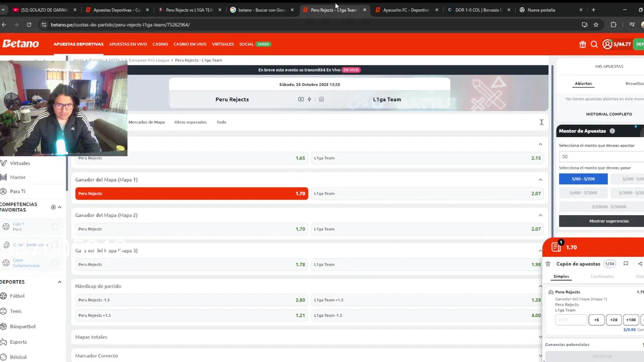The image size is (644, 362).
Task: Select Básquetbol in the sports list
Action: (23, 326)
